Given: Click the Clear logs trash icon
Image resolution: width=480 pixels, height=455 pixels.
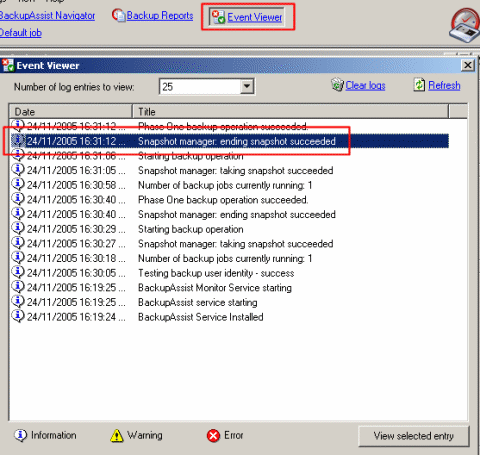Looking at the screenshot, I should coord(337,85).
